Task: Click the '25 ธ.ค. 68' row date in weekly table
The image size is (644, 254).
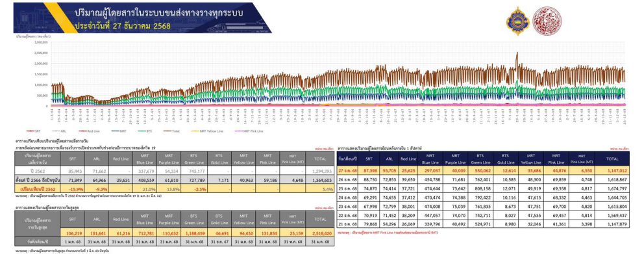Action: coord(347,188)
